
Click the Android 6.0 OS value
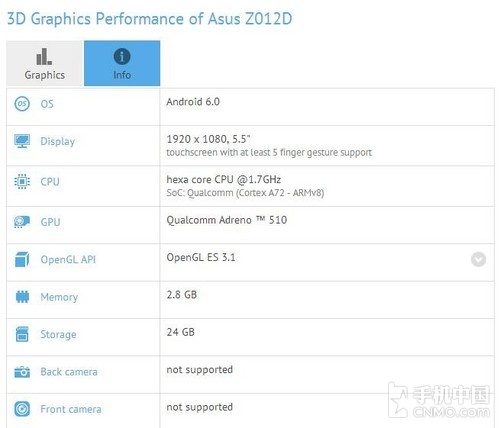coord(193,102)
